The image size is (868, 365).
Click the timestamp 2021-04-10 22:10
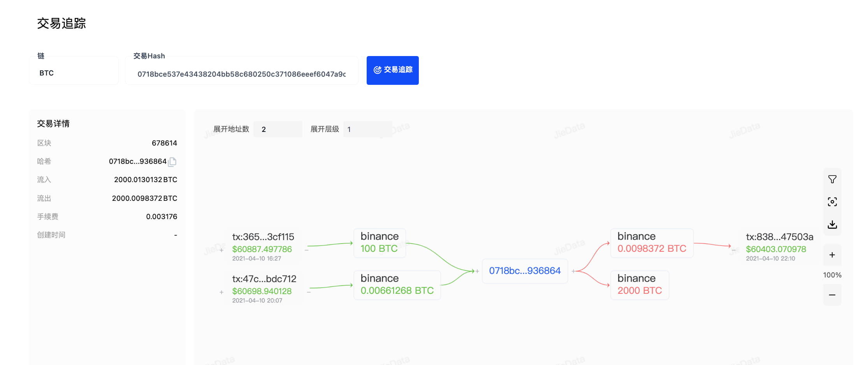(x=770, y=258)
